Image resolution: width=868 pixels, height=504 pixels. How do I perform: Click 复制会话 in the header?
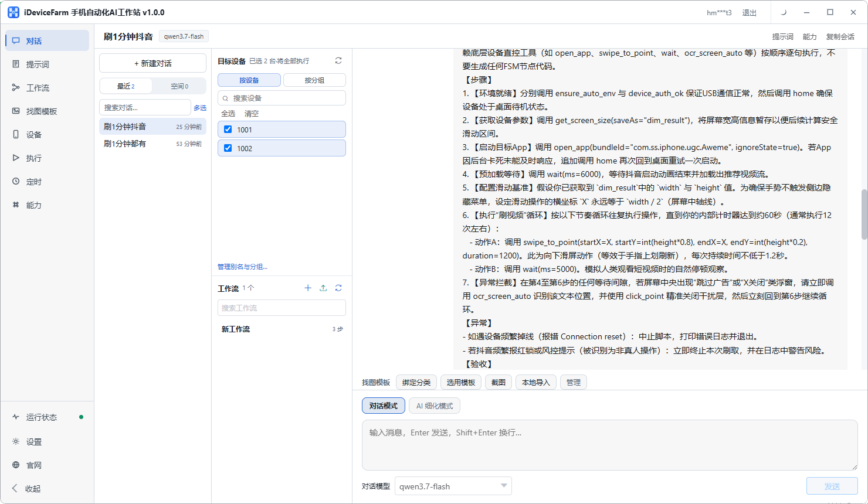click(840, 36)
